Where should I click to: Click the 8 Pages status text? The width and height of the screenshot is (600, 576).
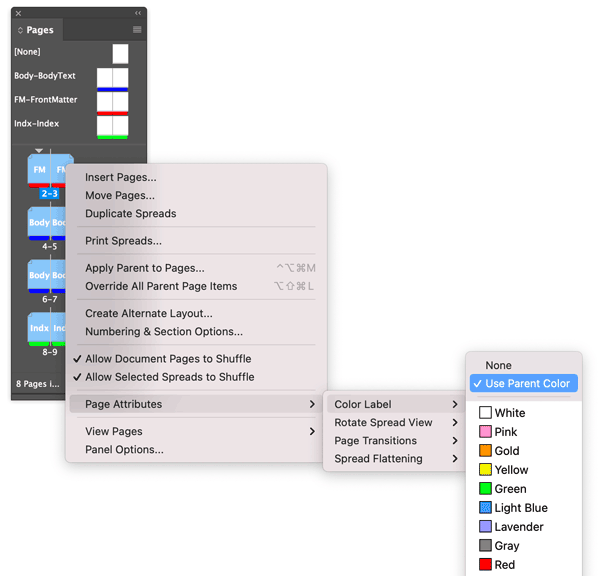(38, 384)
